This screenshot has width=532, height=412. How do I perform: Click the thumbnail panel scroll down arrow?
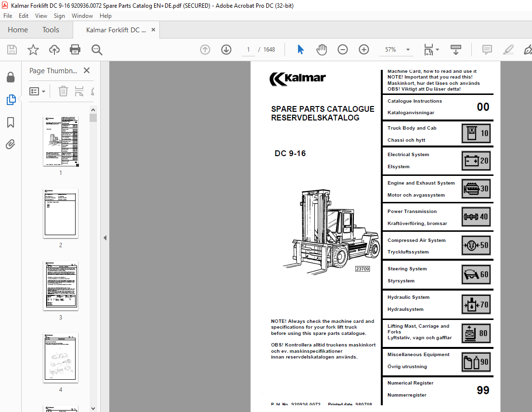(93, 408)
